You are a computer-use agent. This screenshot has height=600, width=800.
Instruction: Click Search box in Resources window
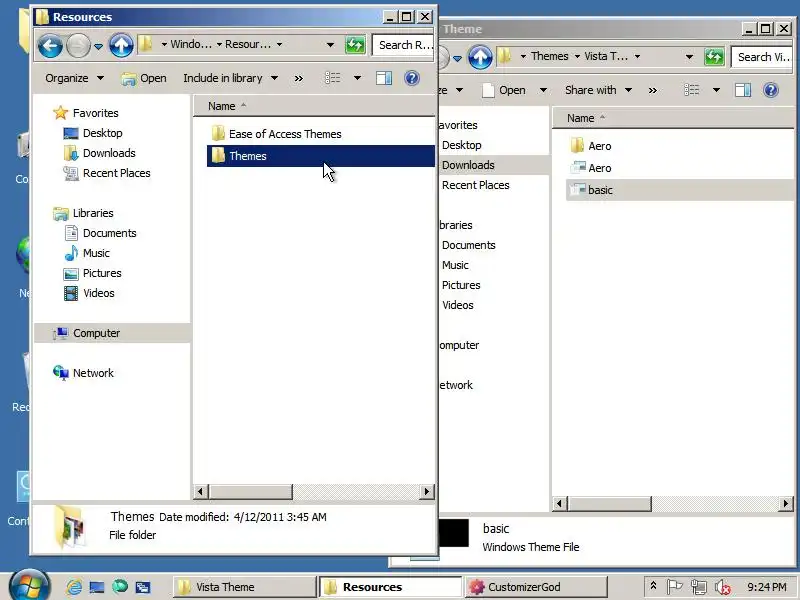(x=403, y=45)
